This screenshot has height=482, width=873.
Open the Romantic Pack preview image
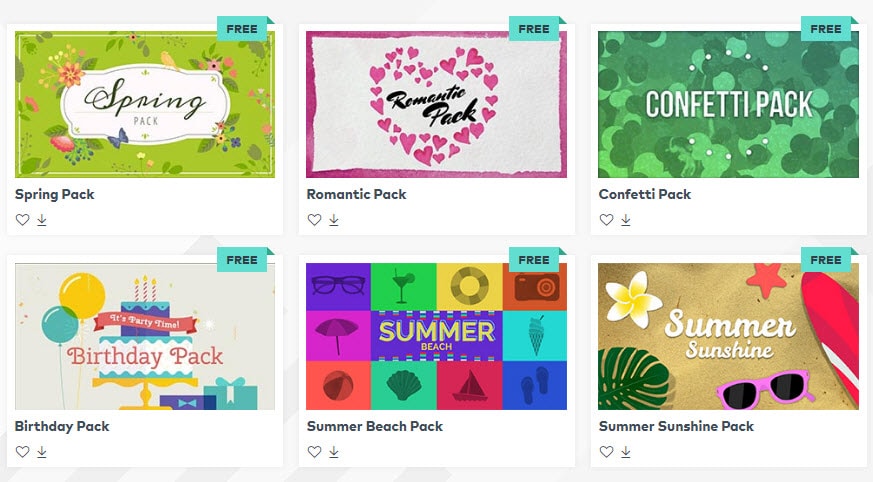pos(436,104)
